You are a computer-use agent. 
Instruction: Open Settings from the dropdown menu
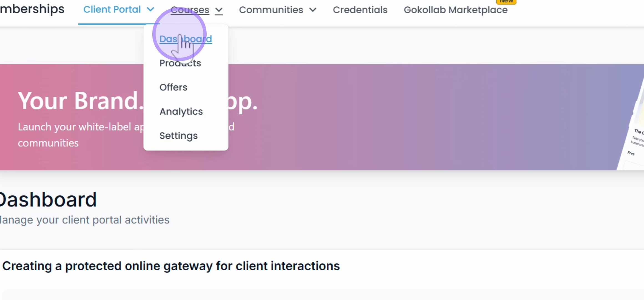click(178, 136)
